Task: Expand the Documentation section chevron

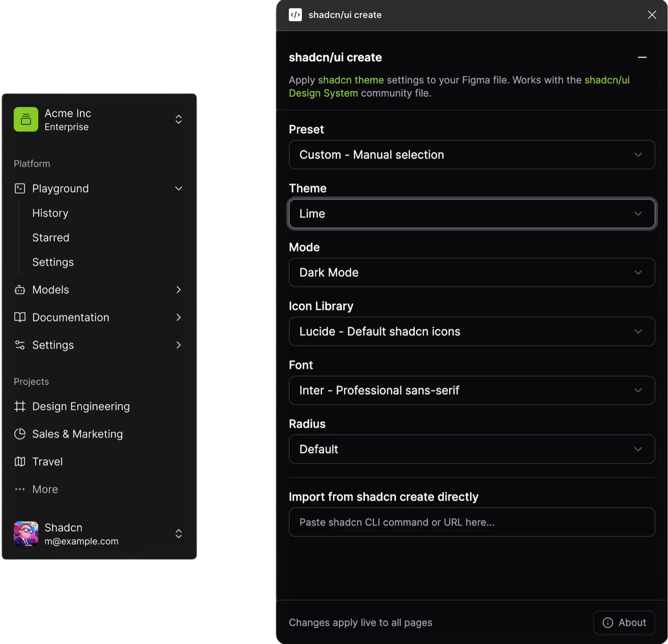Action: tap(178, 317)
